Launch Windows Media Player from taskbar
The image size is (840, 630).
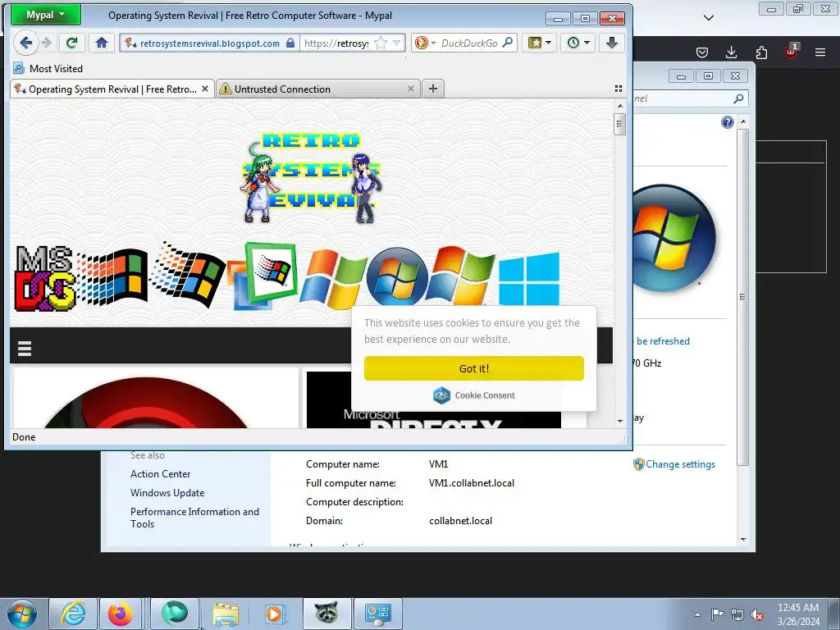(276, 614)
